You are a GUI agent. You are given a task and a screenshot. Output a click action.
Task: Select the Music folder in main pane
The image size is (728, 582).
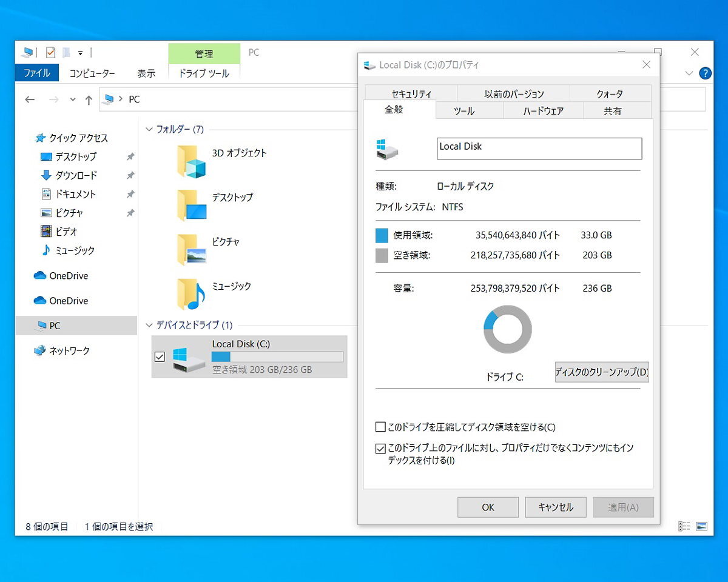[192, 293]
